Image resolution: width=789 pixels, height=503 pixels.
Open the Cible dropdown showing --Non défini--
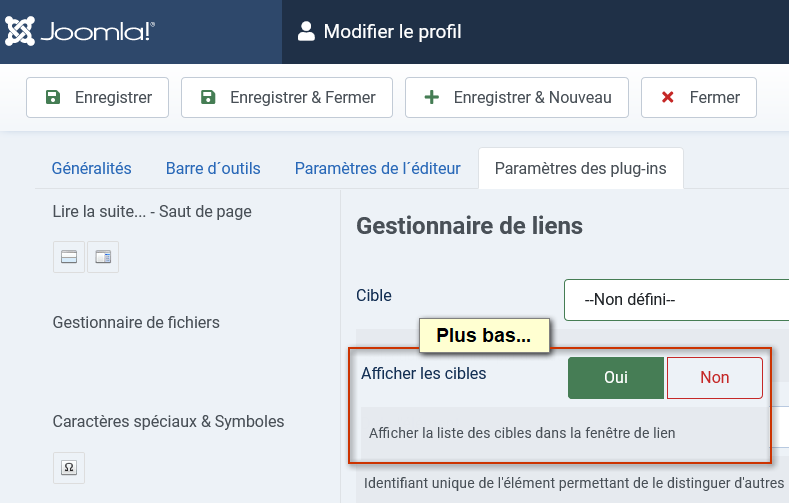tap(676, 300)
